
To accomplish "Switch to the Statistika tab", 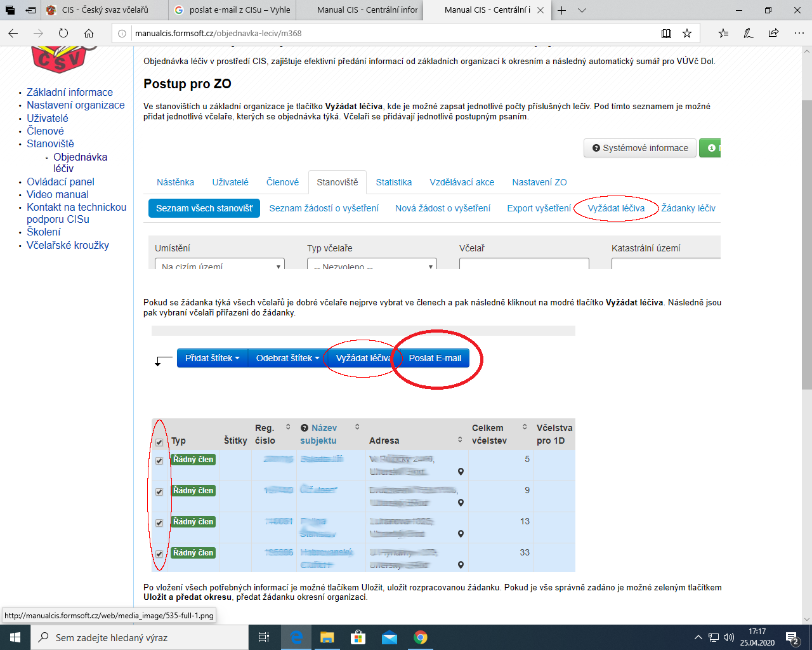I will [x=393, y=182].
